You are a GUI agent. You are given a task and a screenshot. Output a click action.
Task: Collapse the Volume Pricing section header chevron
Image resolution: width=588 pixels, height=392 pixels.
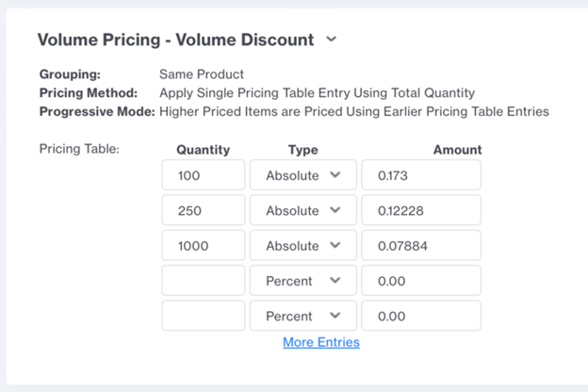[x=331, y=39]
